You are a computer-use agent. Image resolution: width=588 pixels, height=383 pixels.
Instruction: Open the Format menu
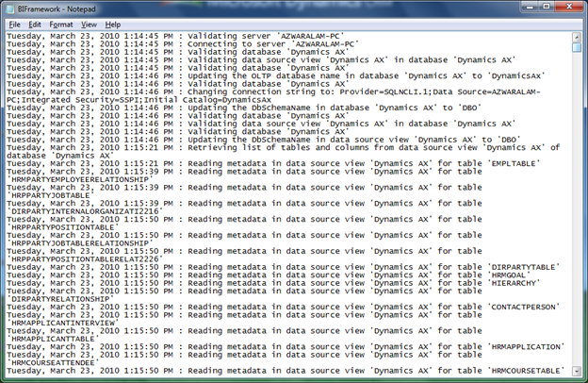point(60,25)
